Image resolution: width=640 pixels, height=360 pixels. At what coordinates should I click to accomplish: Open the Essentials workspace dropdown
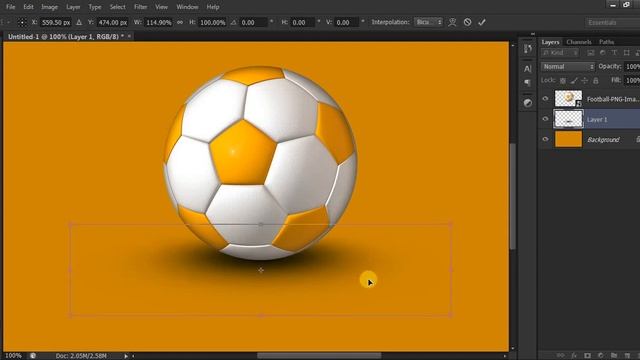tap(613, 22)
